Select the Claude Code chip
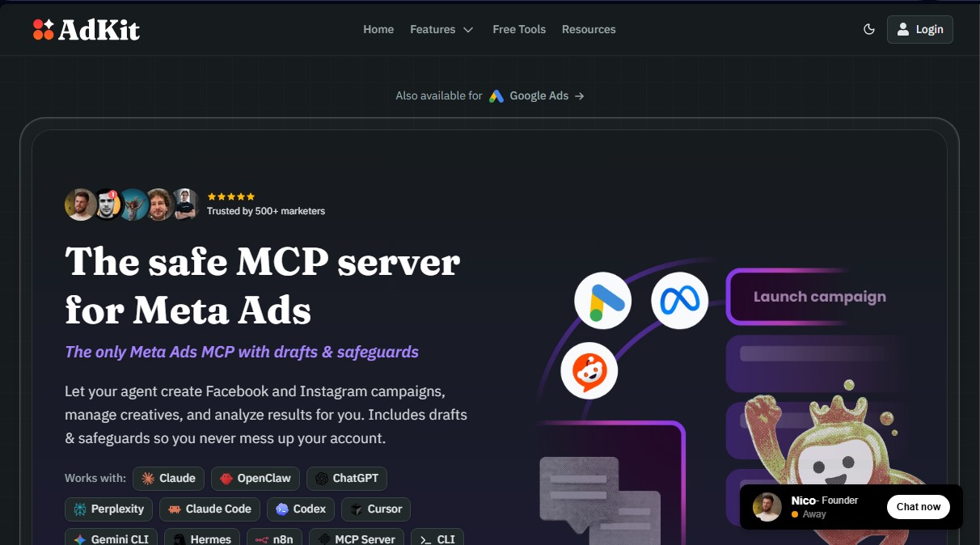The height and width of the screenshot is (545, 980). point(209,509)
